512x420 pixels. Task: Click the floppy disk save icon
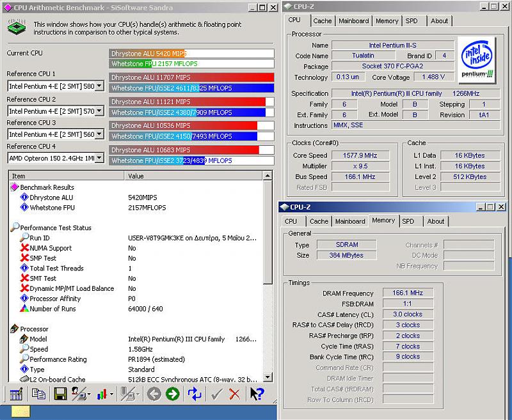(x=60, y=394)
